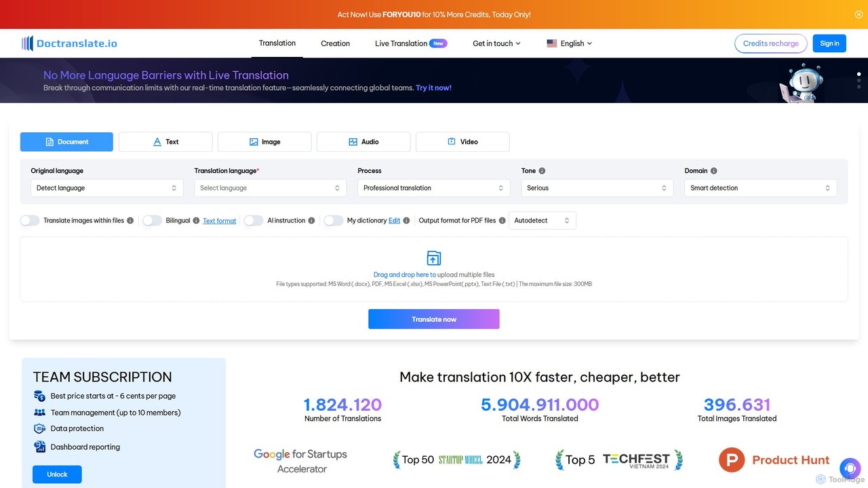Screen dimensions: 868x488
Task: Click the New badge beside Live Translation
Action: point(439,43)
